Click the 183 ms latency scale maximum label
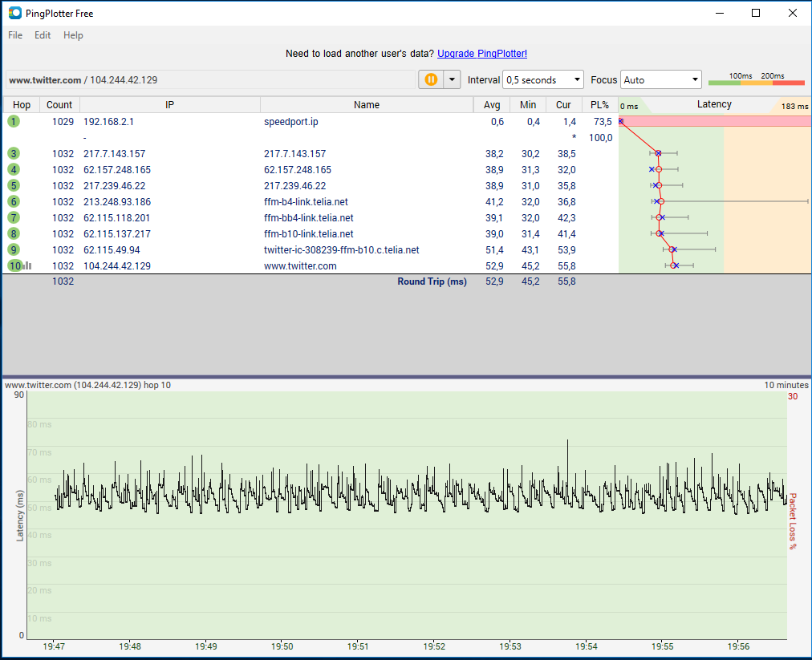The image size is (812, 660). 795,106
